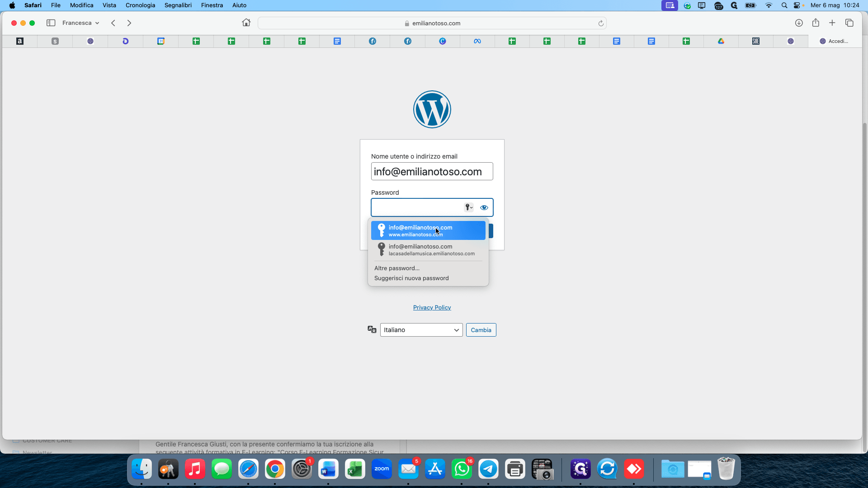
Task: Click the emilianotoso.com address bar
Action: point(432,23)
